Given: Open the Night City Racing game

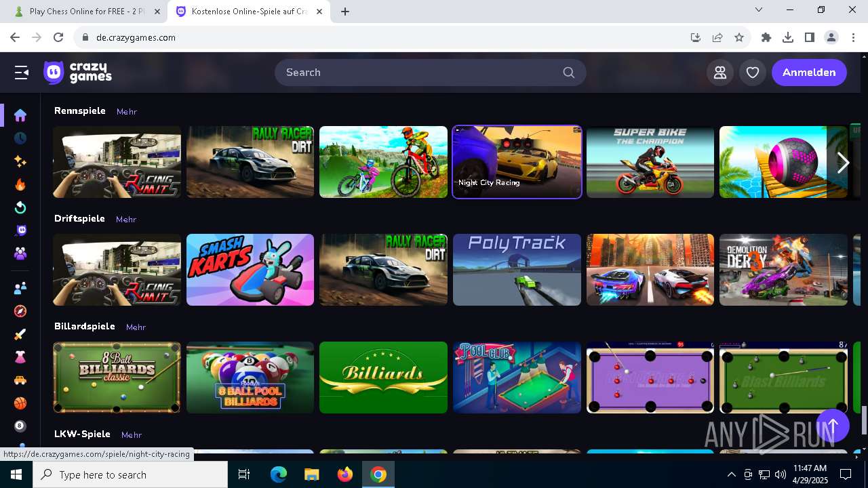Looking at the screenshot, I should pos(517,162).
